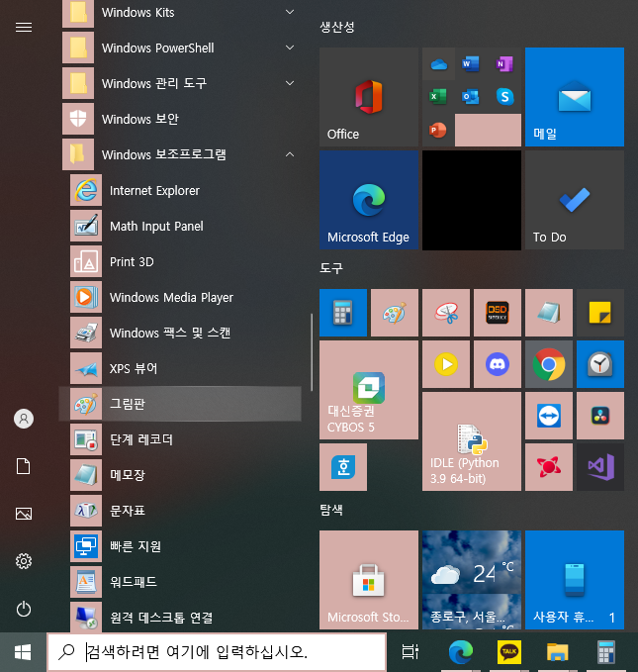The height and width of the screenshot is (672, 638).
Task: Open the 한글 word processor tile
Action: (343, 467)
